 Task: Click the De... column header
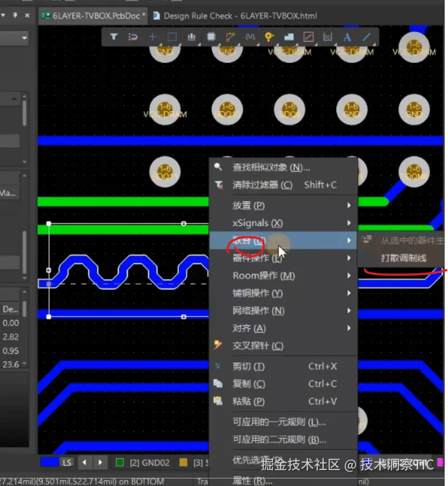pos(10,309)
